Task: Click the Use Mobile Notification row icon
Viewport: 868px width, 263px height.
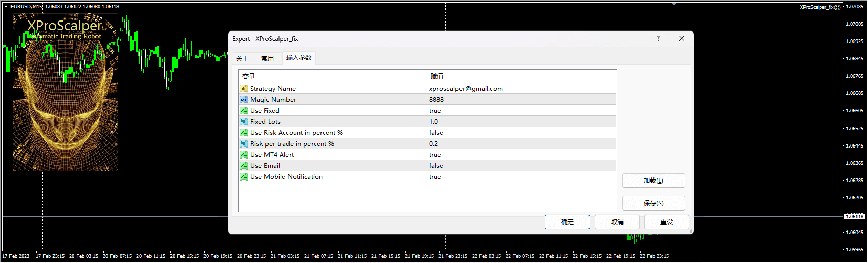Action: coord(244,177)
